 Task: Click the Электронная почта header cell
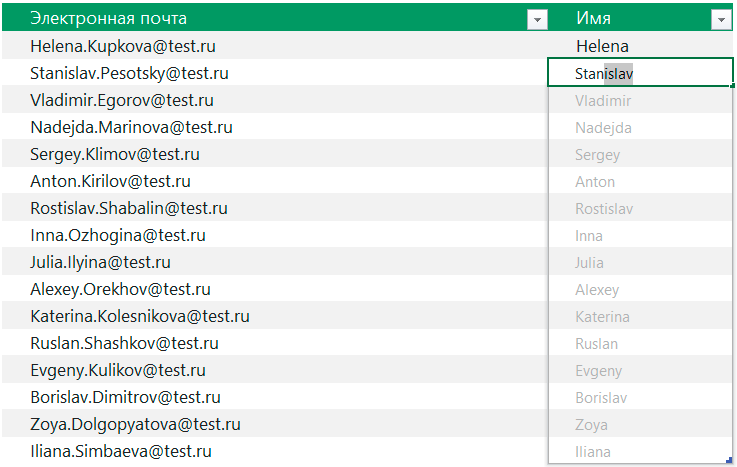[275, 18]
